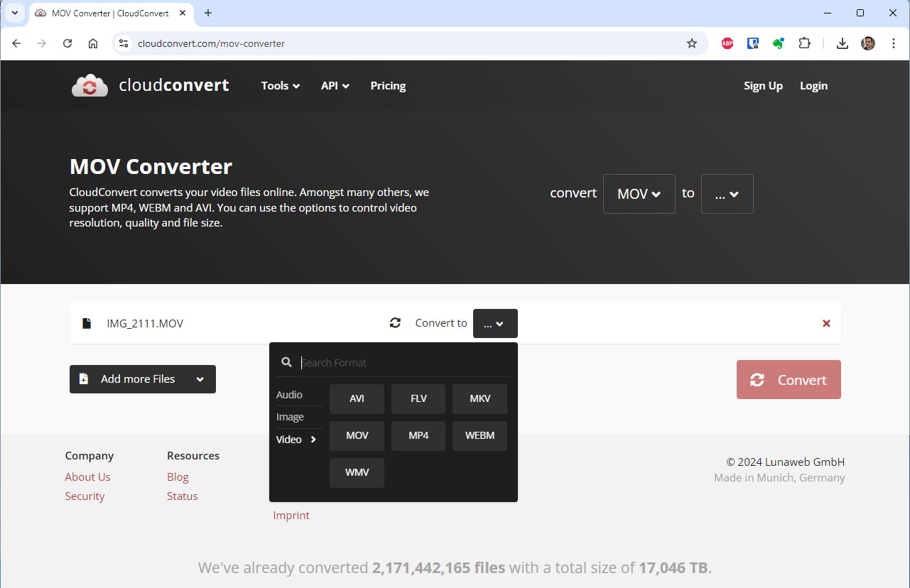Select the Audio format category
The image size is (910, 588).
289,395
